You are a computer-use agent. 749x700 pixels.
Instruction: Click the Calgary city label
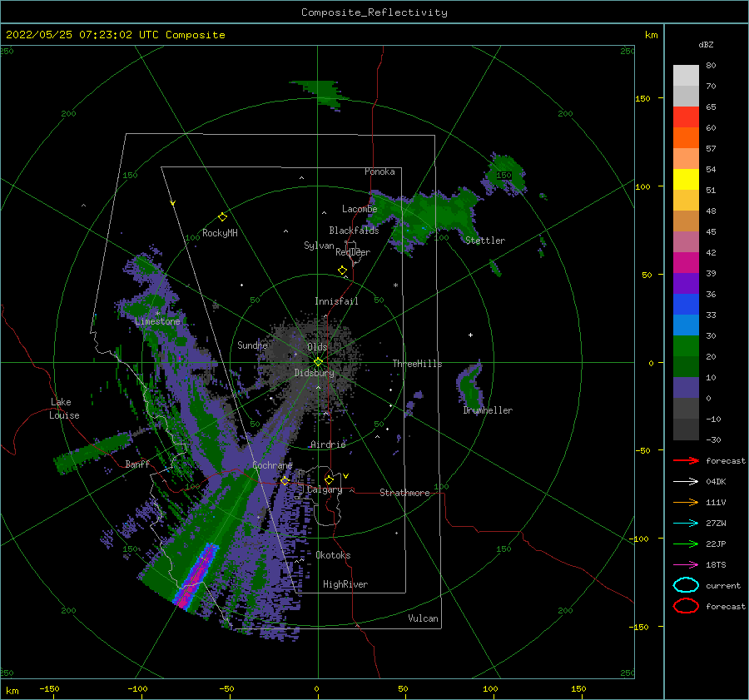point(325,489)
